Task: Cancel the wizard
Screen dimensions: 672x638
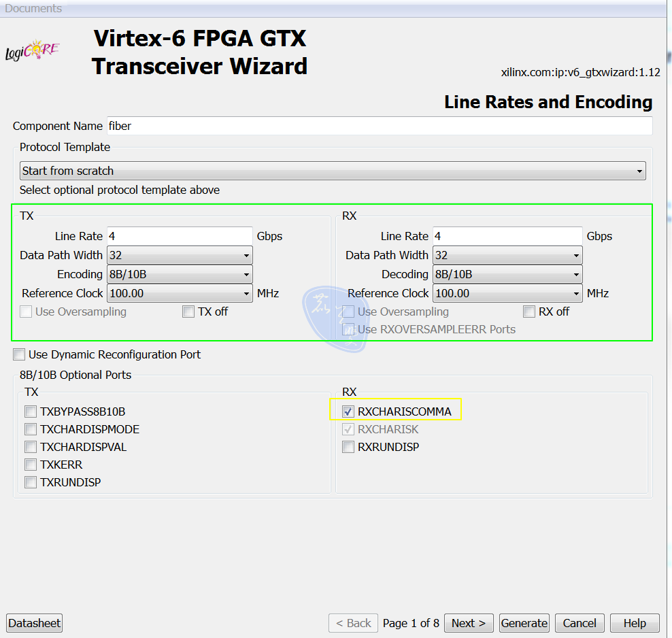Action: (579, 623)
